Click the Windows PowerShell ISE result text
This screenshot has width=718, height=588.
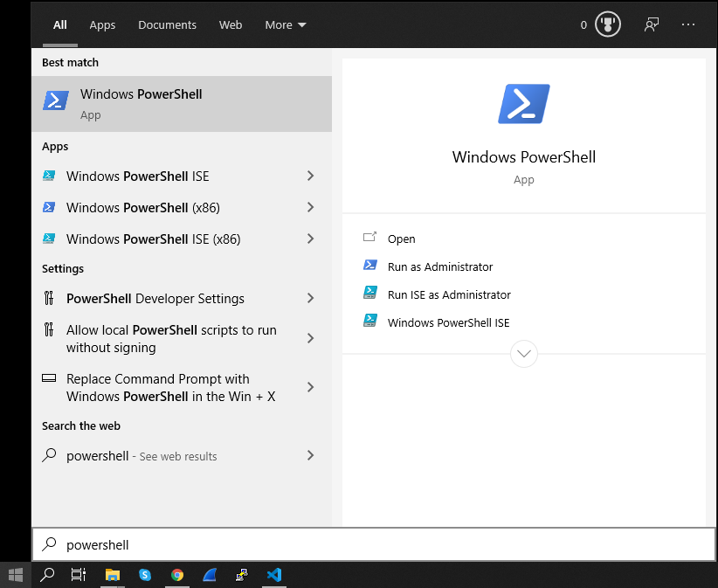[137, 176]
